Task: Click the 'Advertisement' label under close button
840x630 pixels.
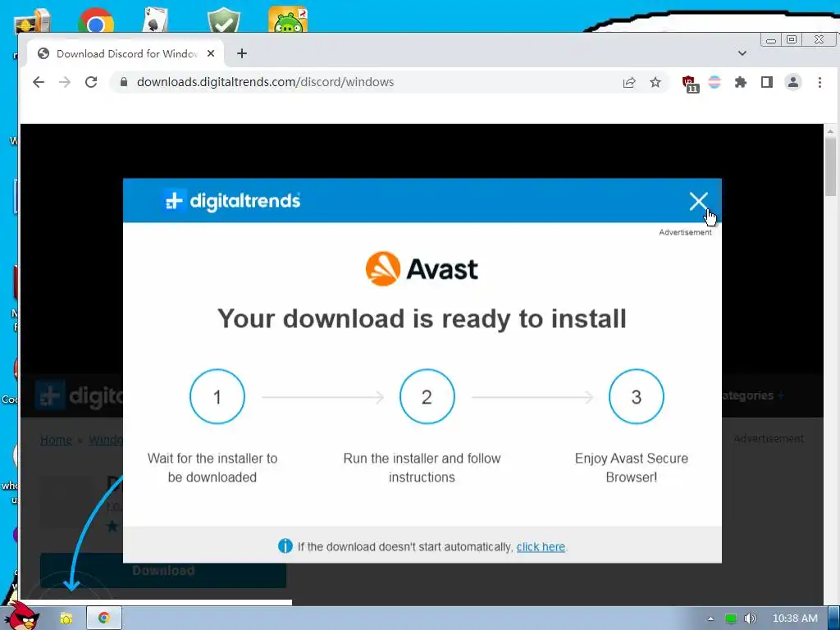Action: click(685, 232)
